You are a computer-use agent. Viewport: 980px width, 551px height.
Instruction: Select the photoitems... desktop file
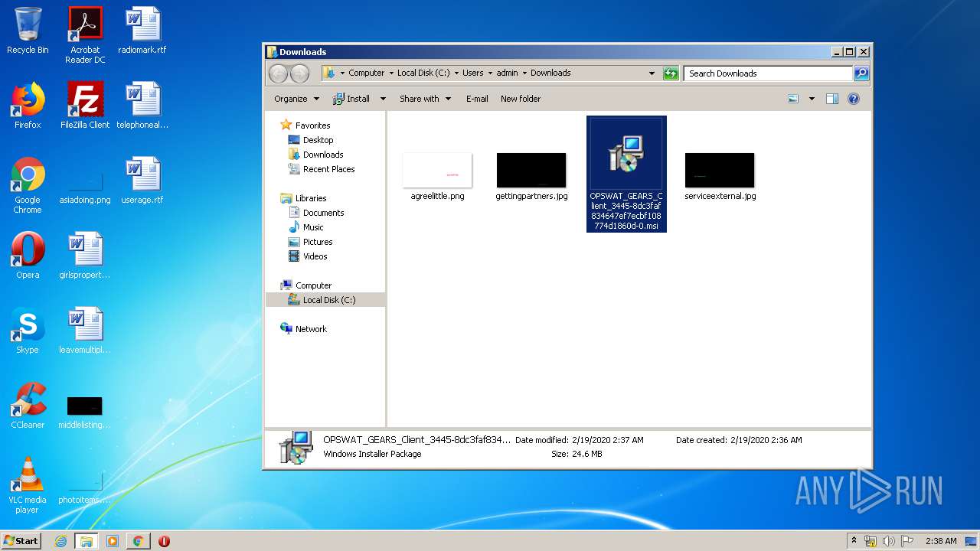coord(85,487)
